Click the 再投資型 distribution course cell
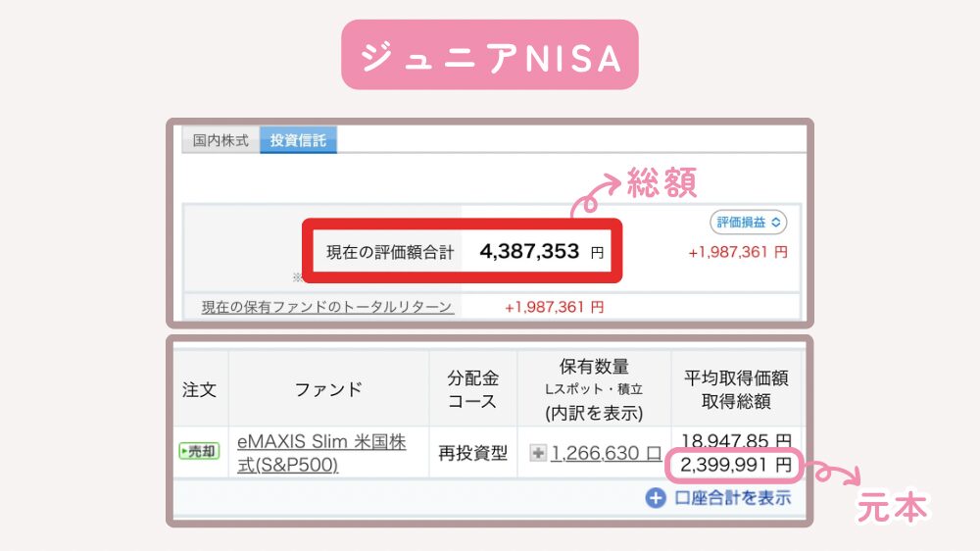 [473, 453]
